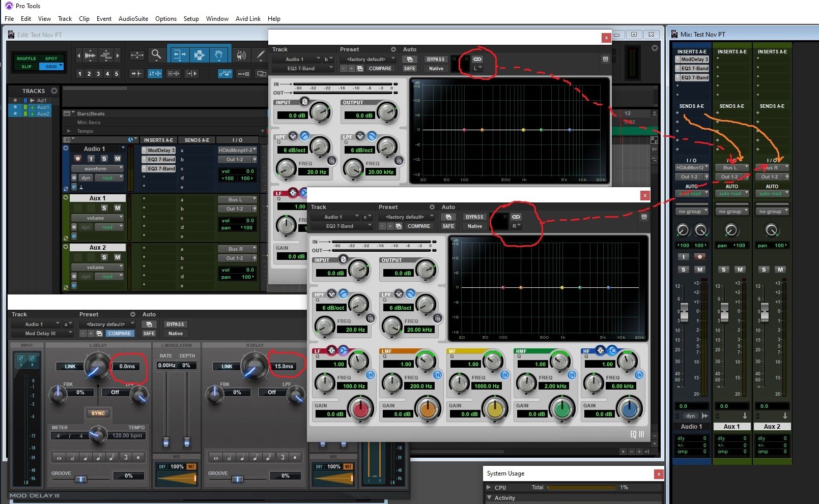Toggle Link Timeline and Edit Selection icon
Viewport: 819px width, 504px height.
[155, 74]
